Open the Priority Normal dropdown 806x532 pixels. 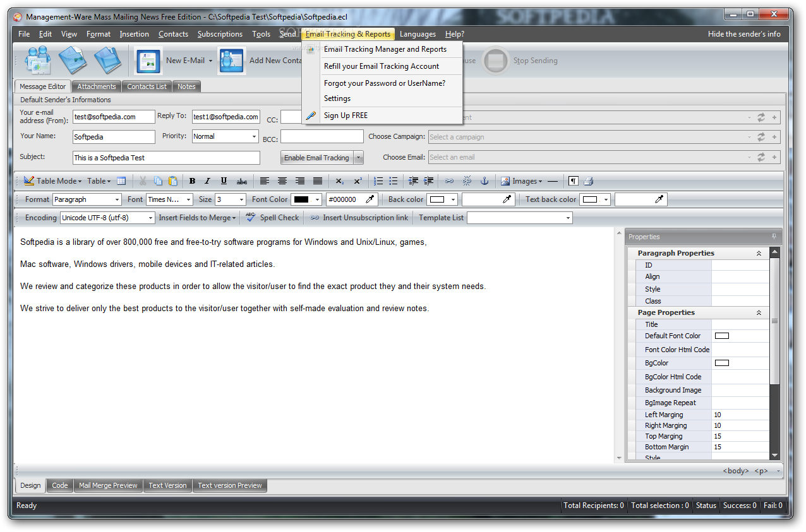point(254,136)
